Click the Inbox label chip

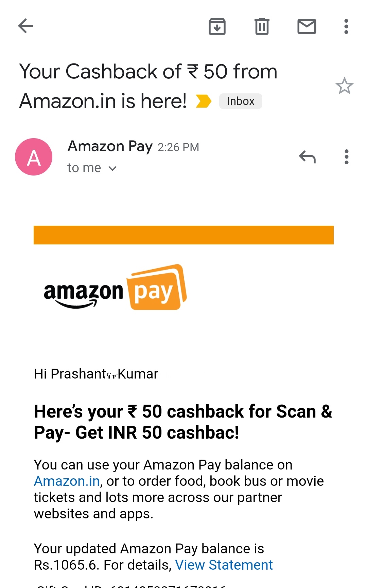241,101
